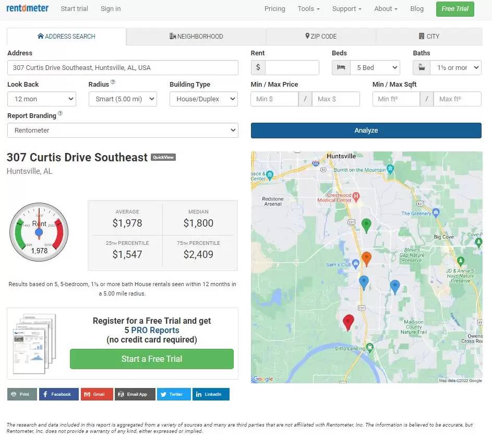The image size is (492, 448).
Task: Open the Building Type House/Duplex dropdown
Action: (x=203, y=99)
